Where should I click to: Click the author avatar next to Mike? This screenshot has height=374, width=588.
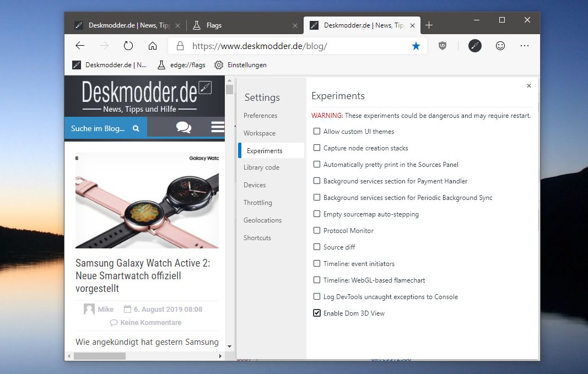click(89, 309)
